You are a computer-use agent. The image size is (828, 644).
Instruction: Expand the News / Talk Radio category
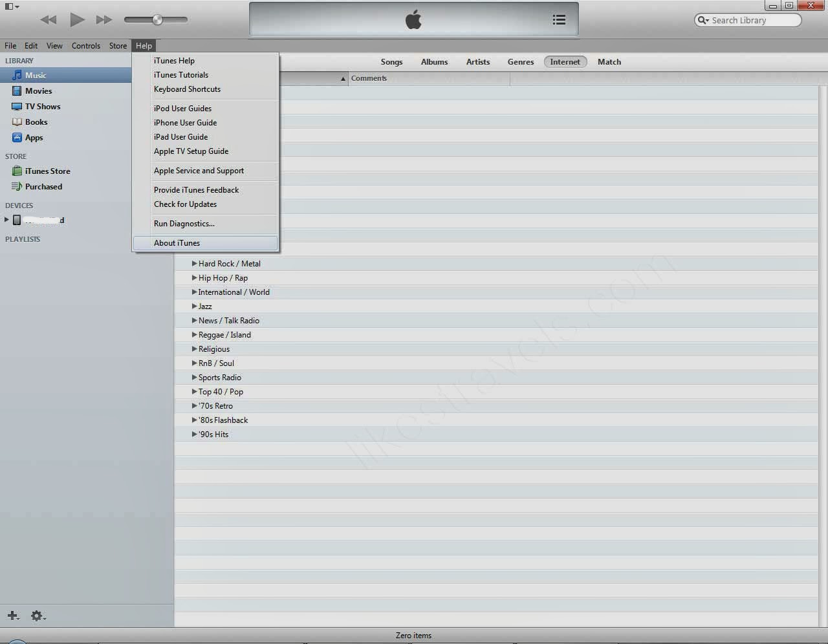(194, 320)
